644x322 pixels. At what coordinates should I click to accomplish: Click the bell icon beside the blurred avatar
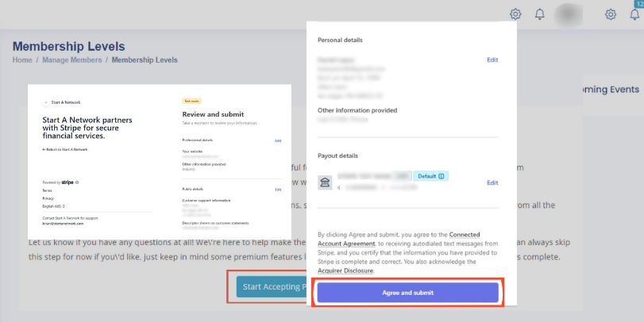540,14
